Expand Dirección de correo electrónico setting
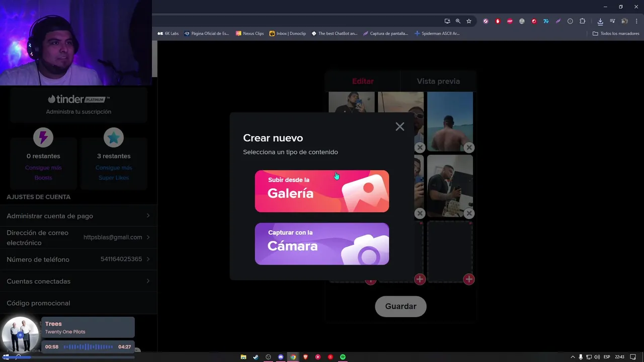The image size is (644, 362). (x=78, y=238)
